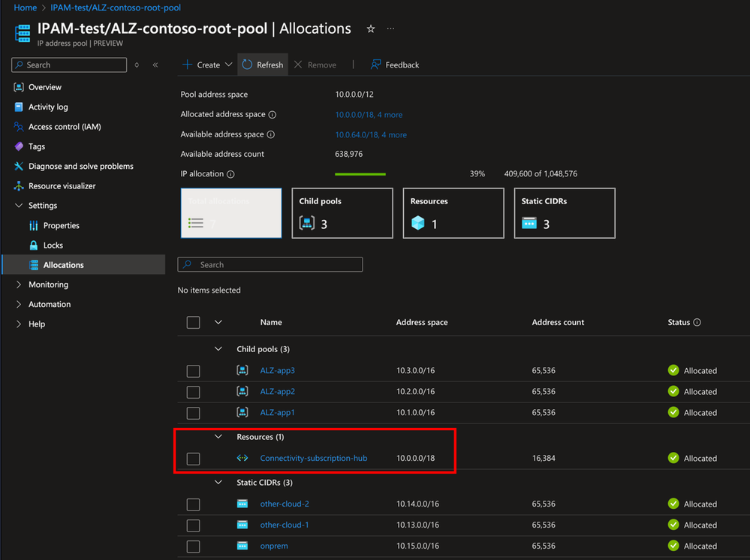Click the IP allocation info icon

pos(230,174)
